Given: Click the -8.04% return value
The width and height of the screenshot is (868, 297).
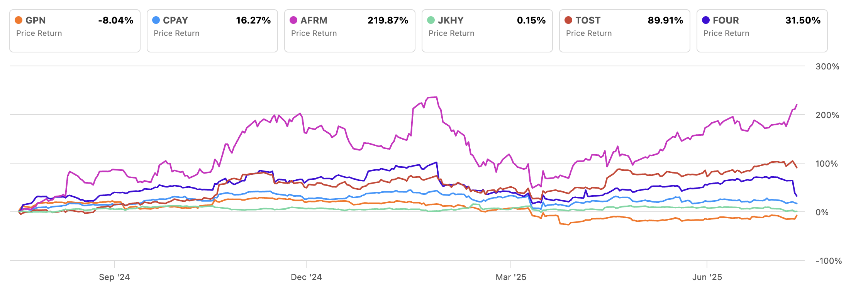Looking at the screenshot, I should [x=116, y=20].
